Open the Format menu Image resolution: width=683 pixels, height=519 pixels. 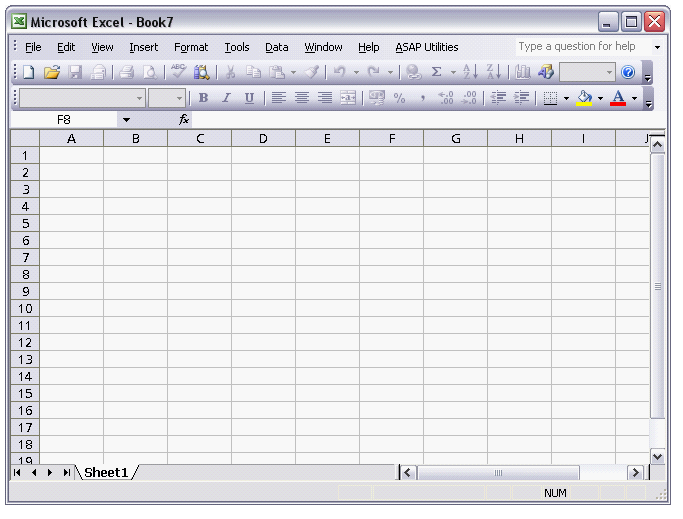click(x=191, y=47)
